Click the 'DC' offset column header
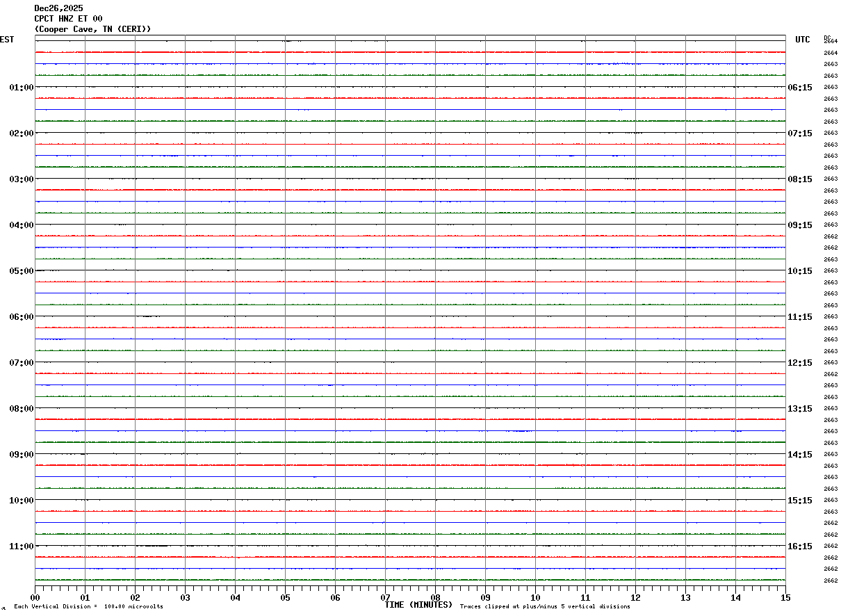Viewport: 841px width, 616px height. (827, 38)
